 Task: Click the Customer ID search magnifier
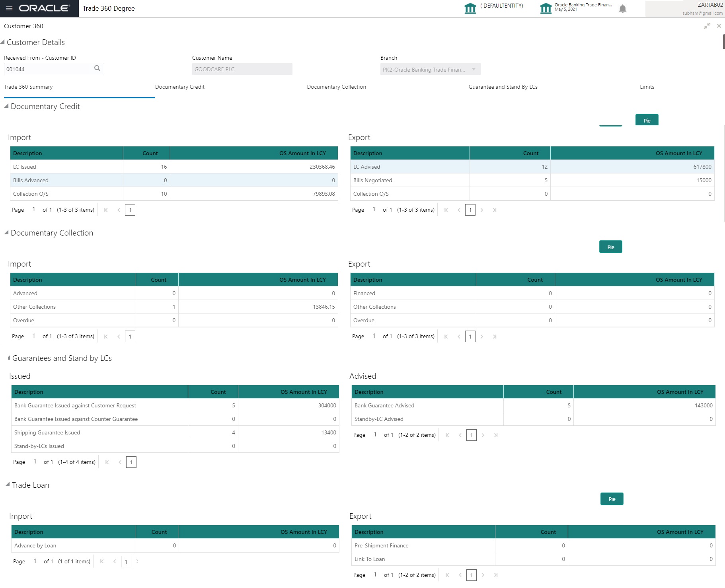click(x=97, y=68)
